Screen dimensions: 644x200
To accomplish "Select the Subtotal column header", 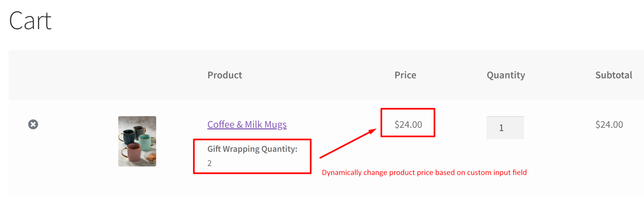I will point(613,75).
